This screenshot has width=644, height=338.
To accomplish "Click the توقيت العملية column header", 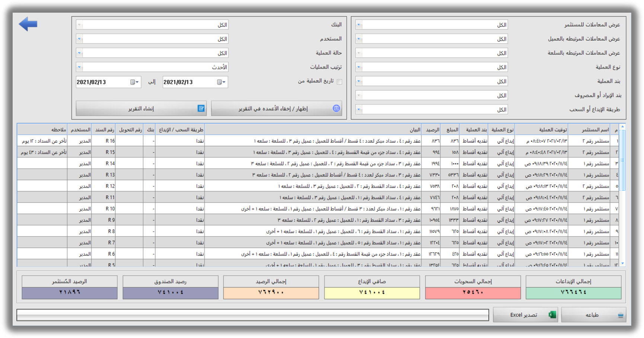I will coord(542,130).
